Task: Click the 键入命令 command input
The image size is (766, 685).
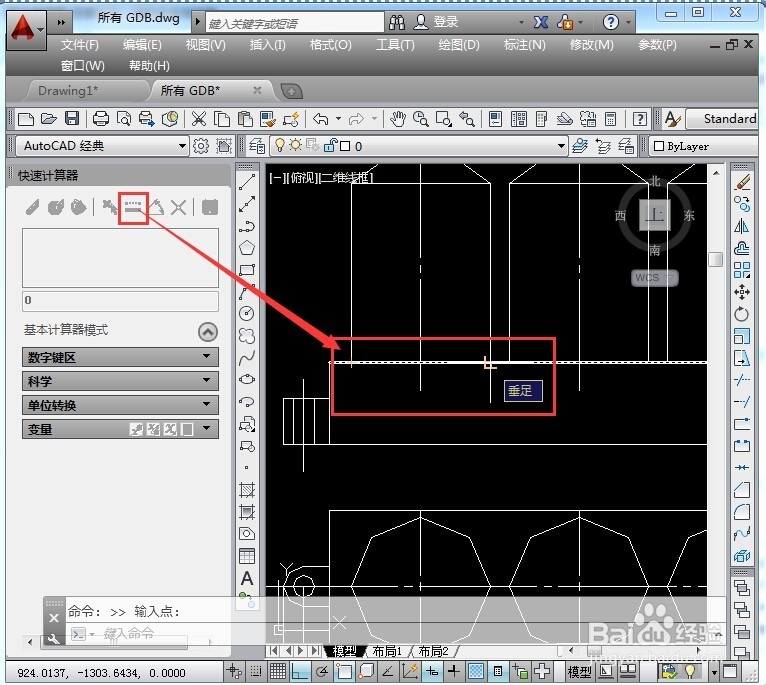Action: (x=129, y=634)
